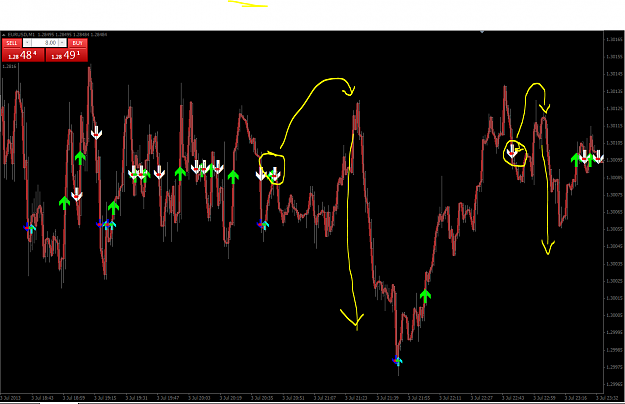Click the '3 Jul 21:23' time axis label
Image resolution: width=625 pixels, height=404 pixels.
coord(356,398)
